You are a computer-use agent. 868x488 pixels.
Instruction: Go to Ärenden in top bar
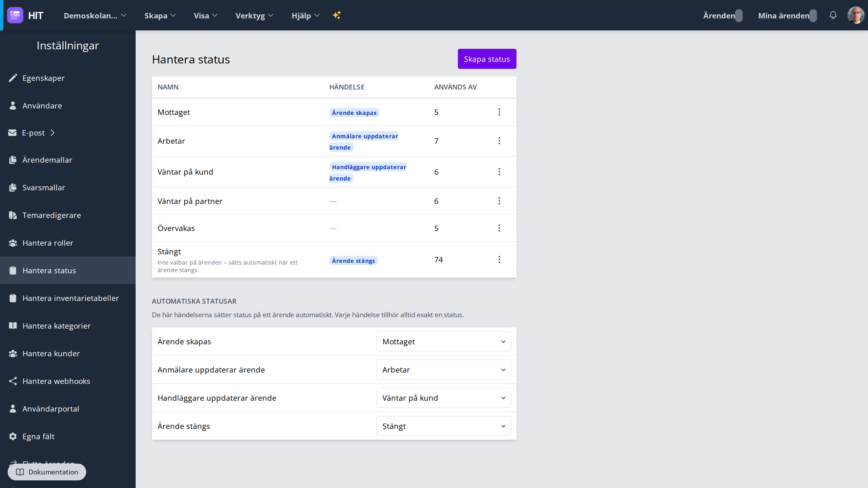pyautogui.click(x=722, y=15)
